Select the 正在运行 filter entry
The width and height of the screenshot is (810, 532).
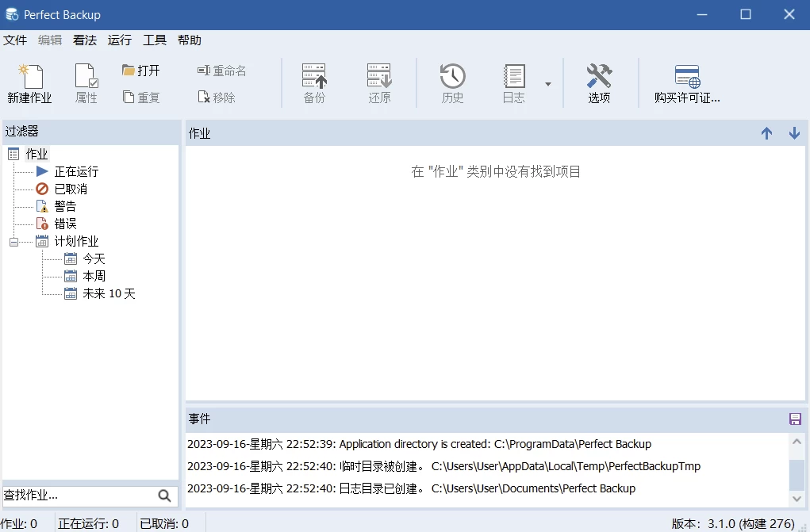[76, 171]
